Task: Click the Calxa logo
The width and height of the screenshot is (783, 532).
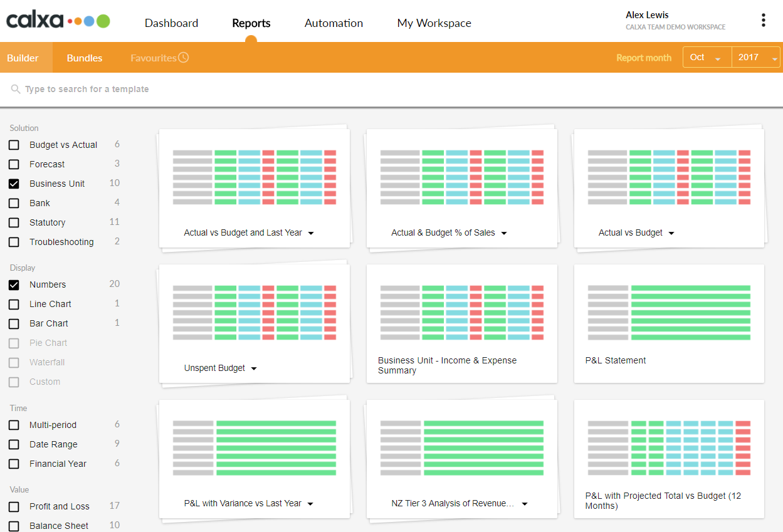Action: 58,21
